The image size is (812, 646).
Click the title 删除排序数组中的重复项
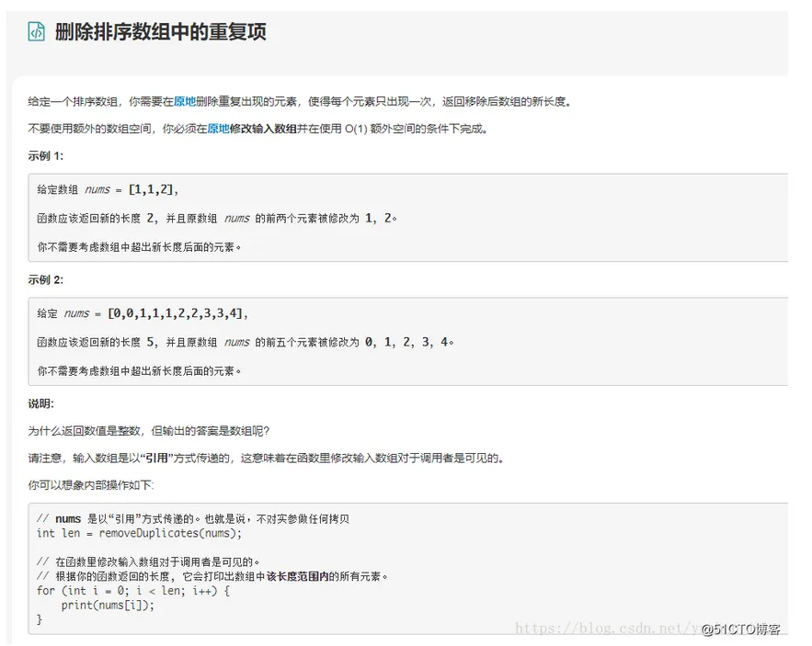[161, 32]
